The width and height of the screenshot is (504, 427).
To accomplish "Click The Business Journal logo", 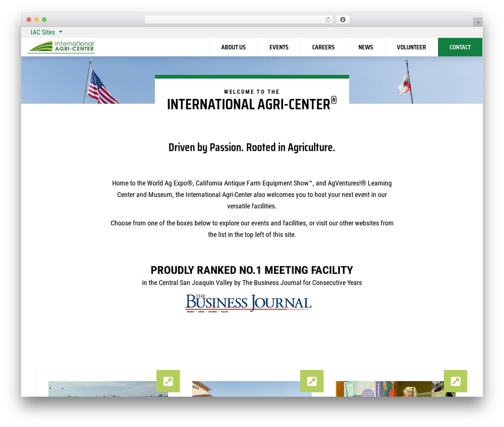I will tap(248, 303).
